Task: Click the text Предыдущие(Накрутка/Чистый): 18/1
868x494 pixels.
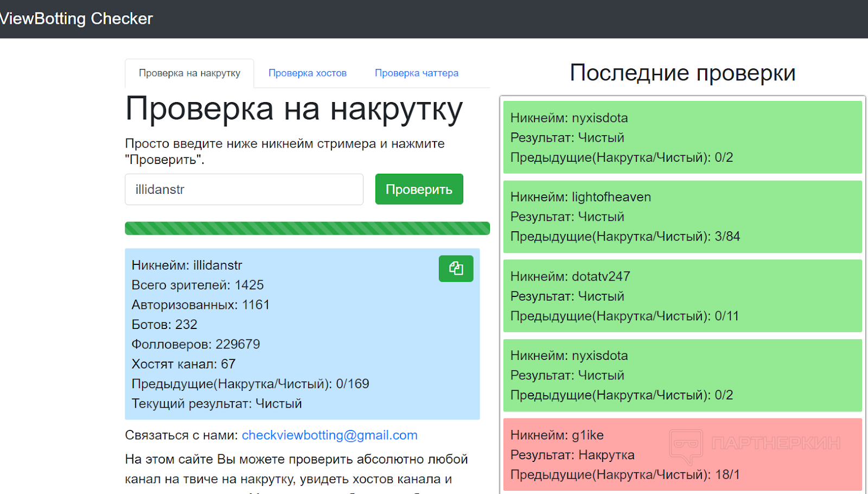Action: click(625, 474)
